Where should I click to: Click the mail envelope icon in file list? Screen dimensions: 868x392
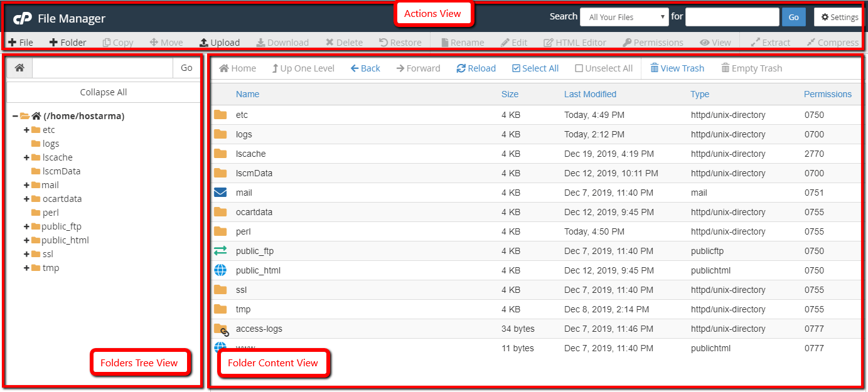[x=220, y=193]
